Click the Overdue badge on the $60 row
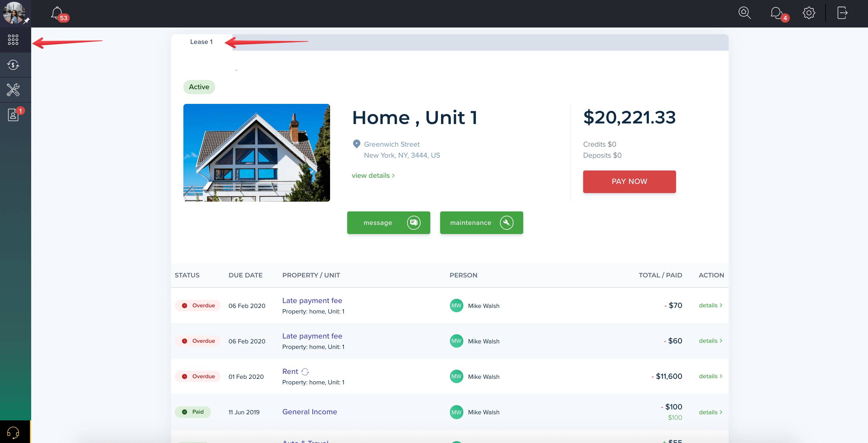Screen dimensions: 868x443 (x=197, y=341)
